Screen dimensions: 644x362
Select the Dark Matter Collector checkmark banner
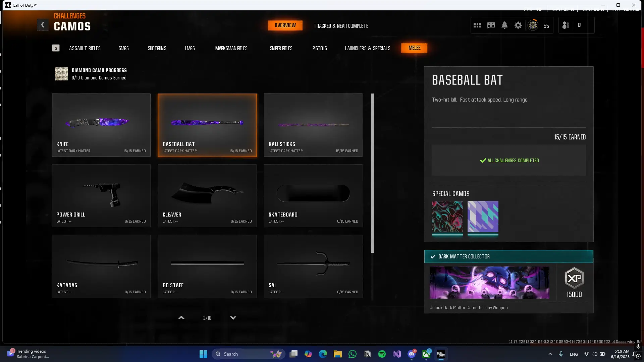pyautogui.click(x=508, y=256)
